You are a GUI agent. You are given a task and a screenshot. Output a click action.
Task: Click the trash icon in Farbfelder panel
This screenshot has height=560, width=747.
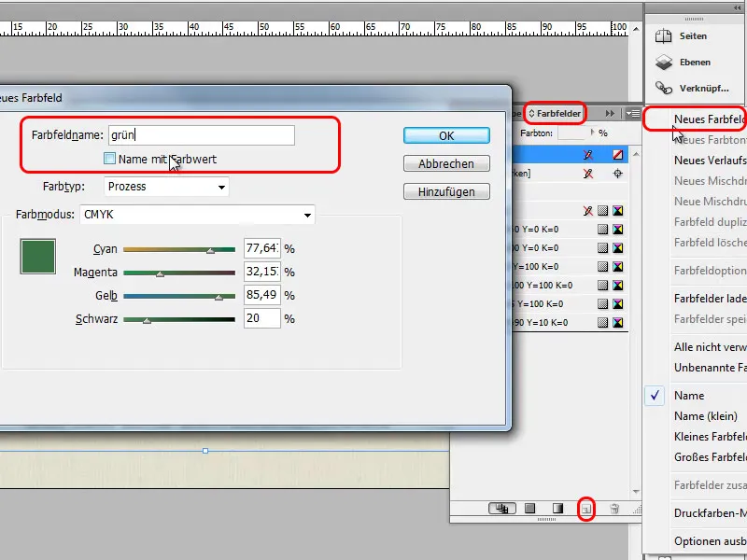click(x=614, y=509)
